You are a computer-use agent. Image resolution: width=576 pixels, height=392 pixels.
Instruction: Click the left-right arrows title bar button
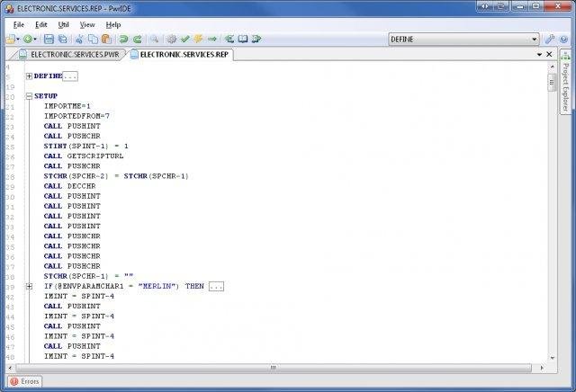(485, 6)
